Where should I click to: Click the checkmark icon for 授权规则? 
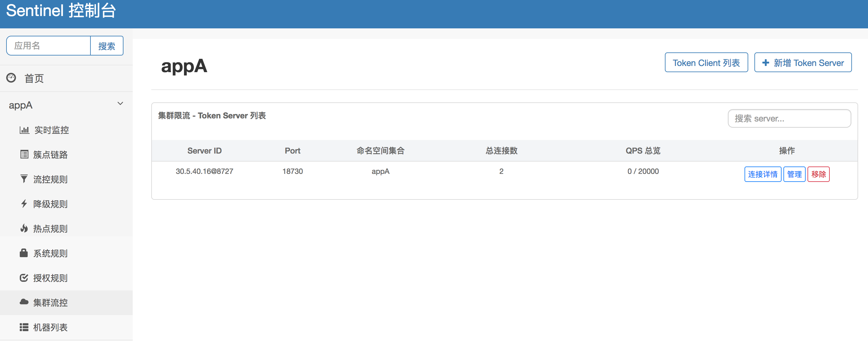point(24,278)
